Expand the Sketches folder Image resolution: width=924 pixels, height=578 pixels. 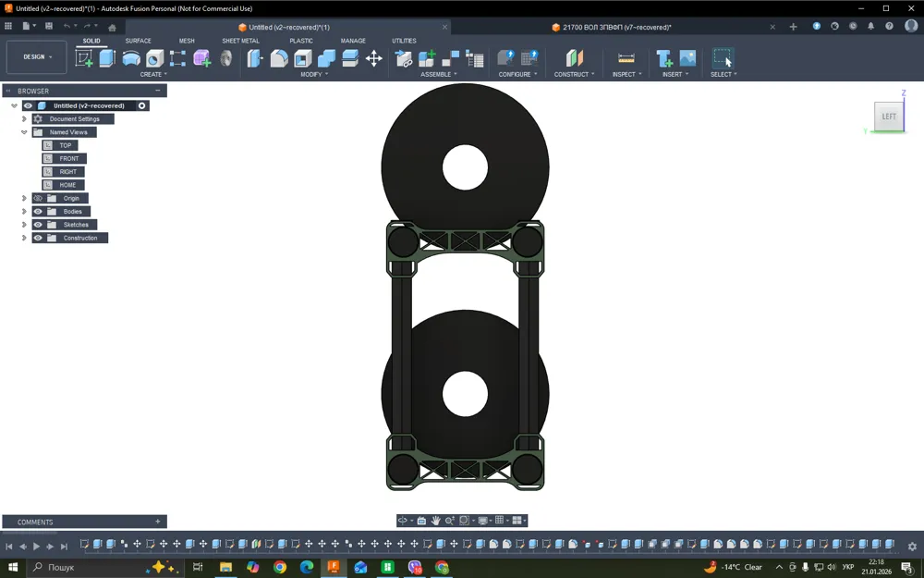click(24, 225)
